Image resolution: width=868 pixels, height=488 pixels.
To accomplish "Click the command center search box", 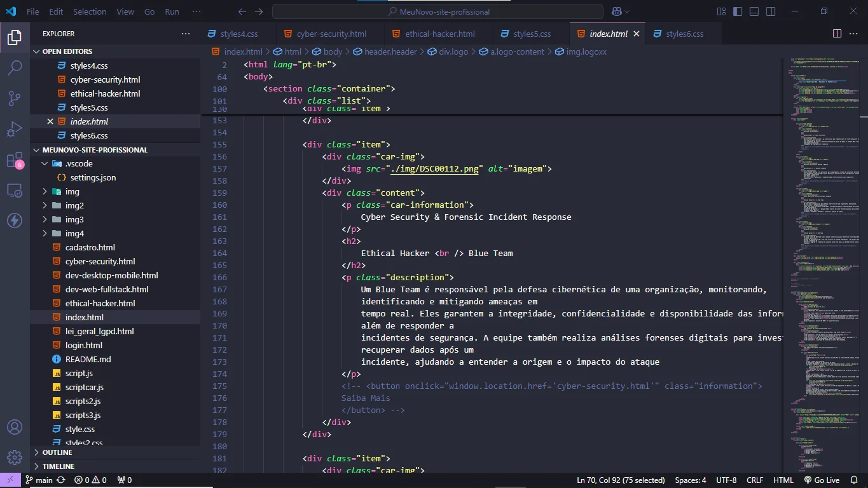I will [x=437, y=11].
